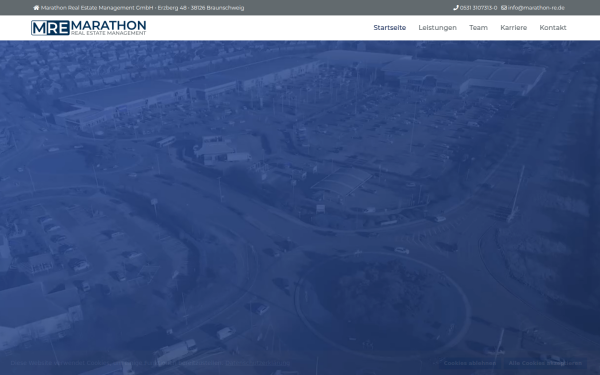The width and height of the screenshot is (600, 375).
Task: Call the phone number 0531 3107313-0
Action: (478, 8)
